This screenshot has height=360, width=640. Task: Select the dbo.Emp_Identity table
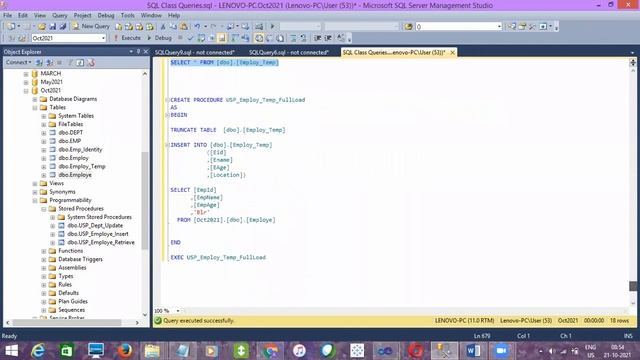click(x=80, y=149)
